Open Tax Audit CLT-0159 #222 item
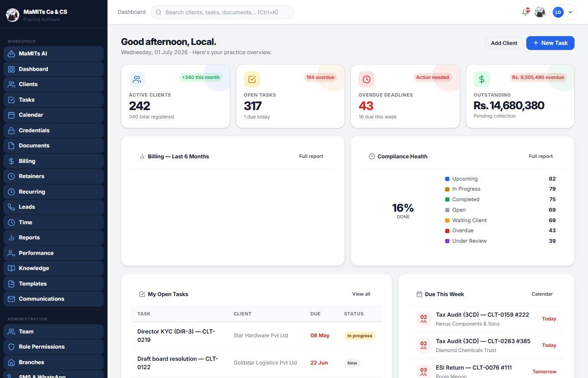Viewport: 588px width, 378px height. tap(486, 319)
